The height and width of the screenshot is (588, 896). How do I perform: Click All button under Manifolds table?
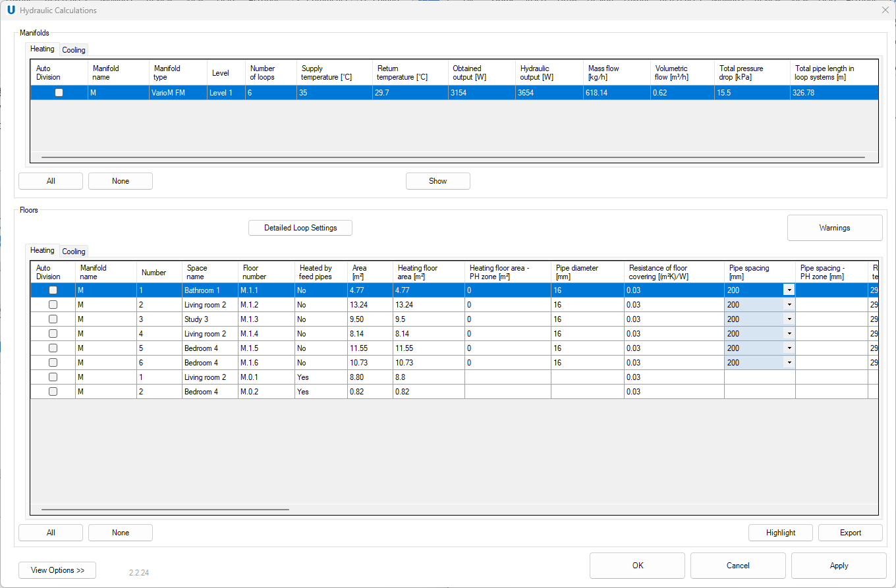(x=51, y=181)
